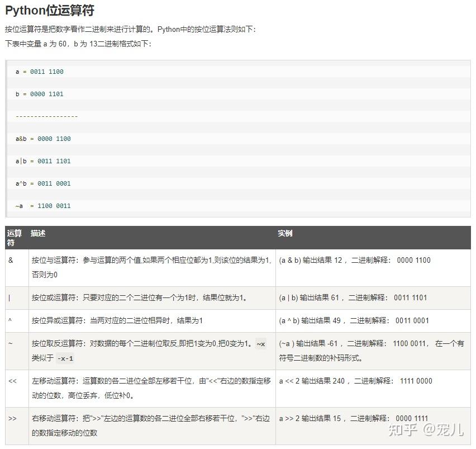The height and width of the screenshot is (449, 476).
Task: Click the "按位取反运算符" description cell
Action: pos(152,351)
